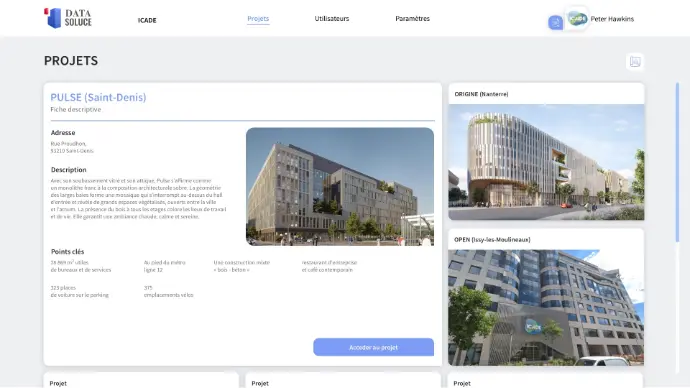
Task: Open the OPEN (Issy-les-Moulineaux) project card
Action: click(x=546, y=297)
